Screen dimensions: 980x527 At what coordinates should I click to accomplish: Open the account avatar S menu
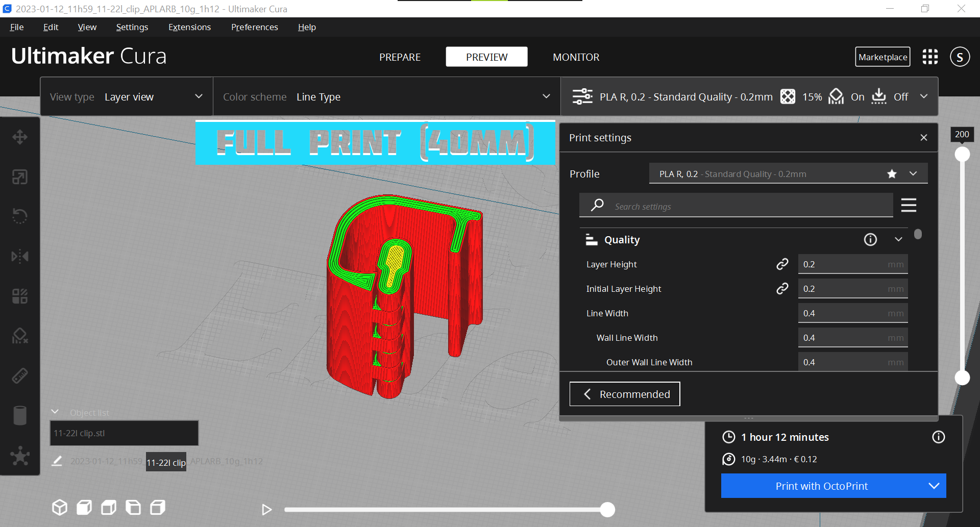pos(960,57)
